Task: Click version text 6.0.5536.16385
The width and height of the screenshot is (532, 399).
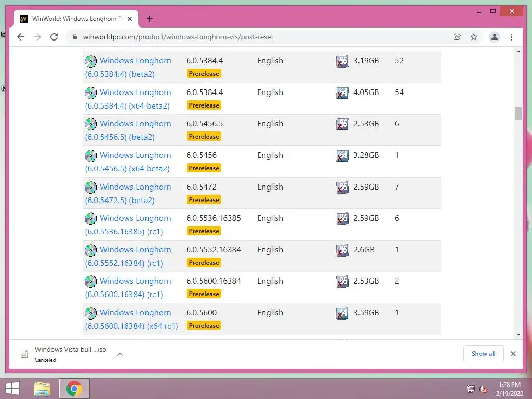Action: (214, 218)
